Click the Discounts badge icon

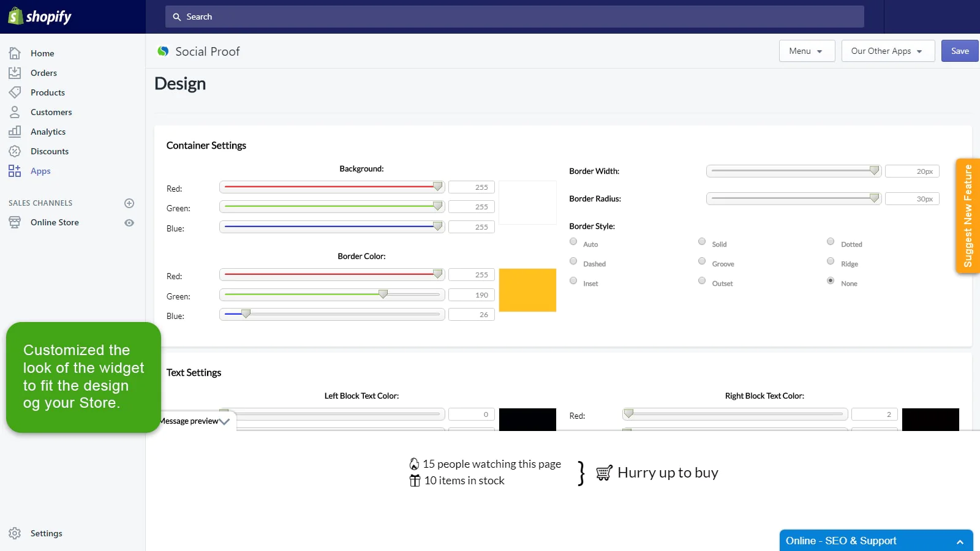tap(15, 151)
